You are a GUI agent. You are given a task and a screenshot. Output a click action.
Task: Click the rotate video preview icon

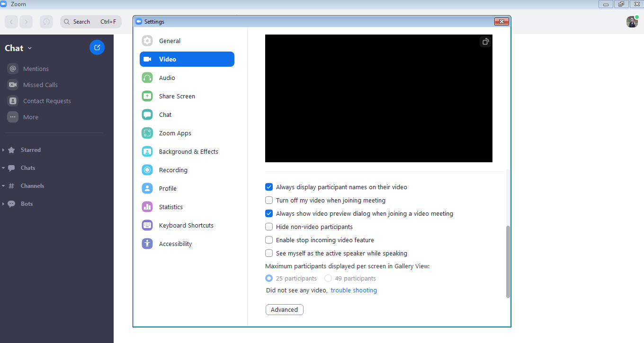point(485,42)
